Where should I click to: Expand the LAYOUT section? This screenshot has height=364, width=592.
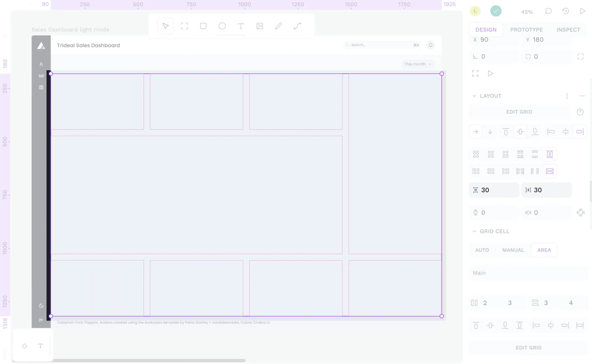click(474, 96)
